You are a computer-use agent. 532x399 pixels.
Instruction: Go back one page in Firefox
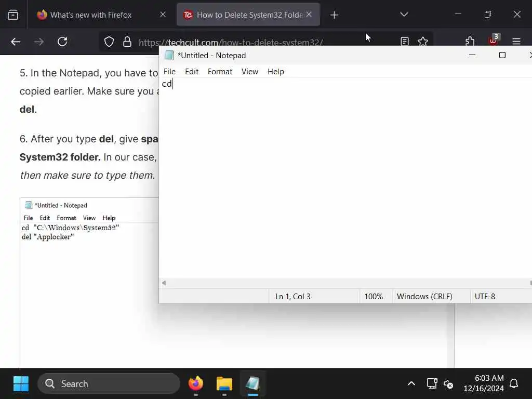click(16, 42)
